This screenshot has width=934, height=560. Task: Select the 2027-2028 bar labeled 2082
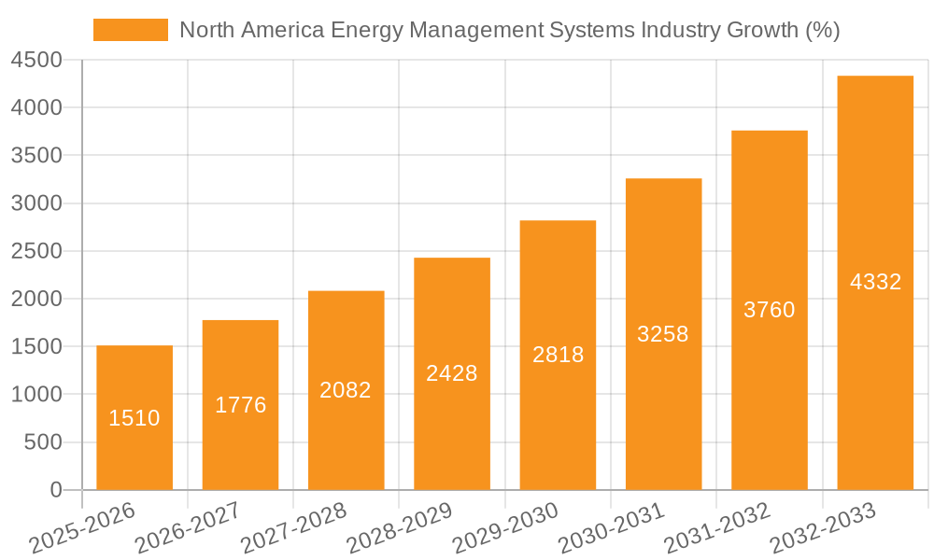click(x=347, y=390)
